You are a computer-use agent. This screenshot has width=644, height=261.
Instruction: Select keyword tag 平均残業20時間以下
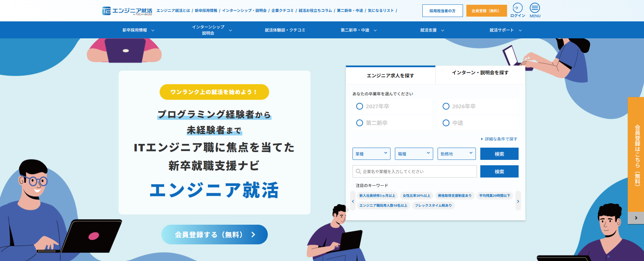(495, 196)
